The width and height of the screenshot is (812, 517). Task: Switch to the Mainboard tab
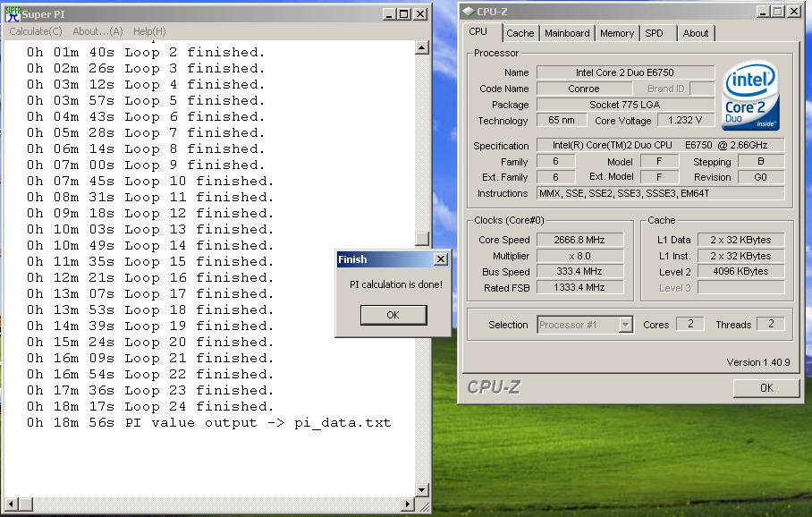567,33
